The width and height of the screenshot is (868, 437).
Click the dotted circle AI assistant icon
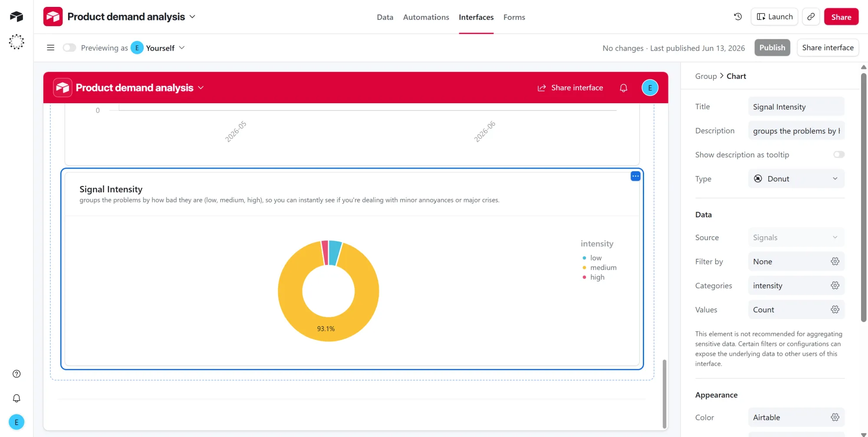16,42
